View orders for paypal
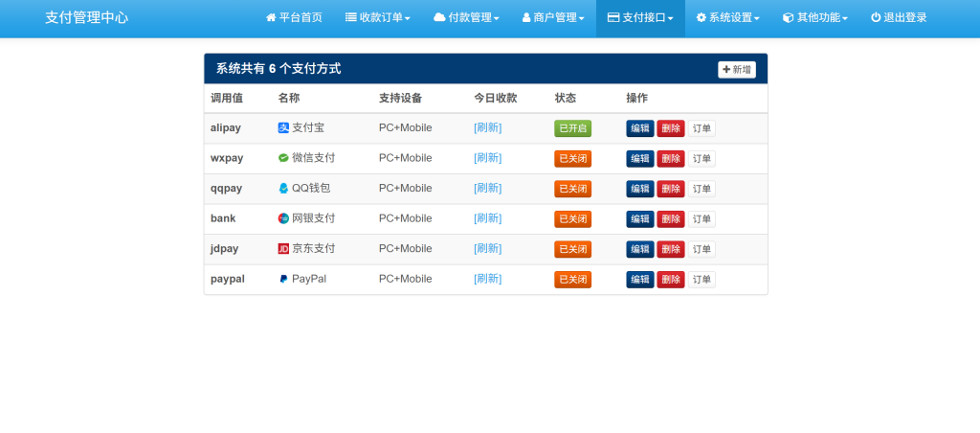This screenshot has height=433, width=980. [702, 280]
